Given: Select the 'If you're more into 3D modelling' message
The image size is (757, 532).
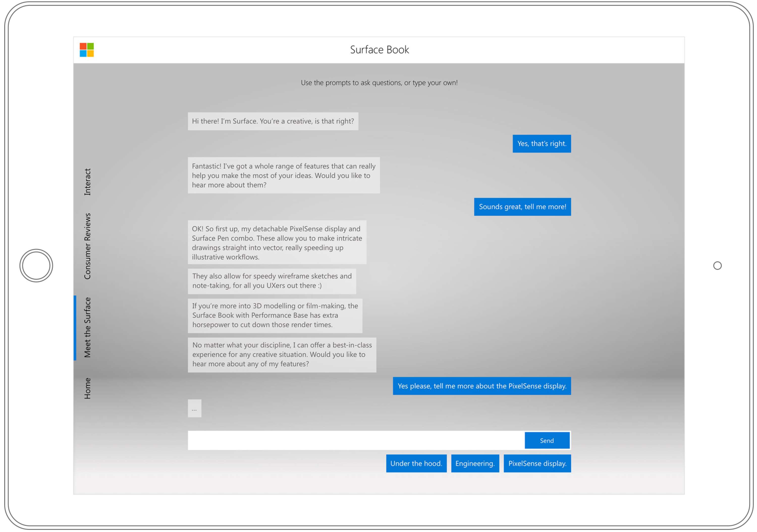Looking at the screenshot, I should tap(275, 316).
